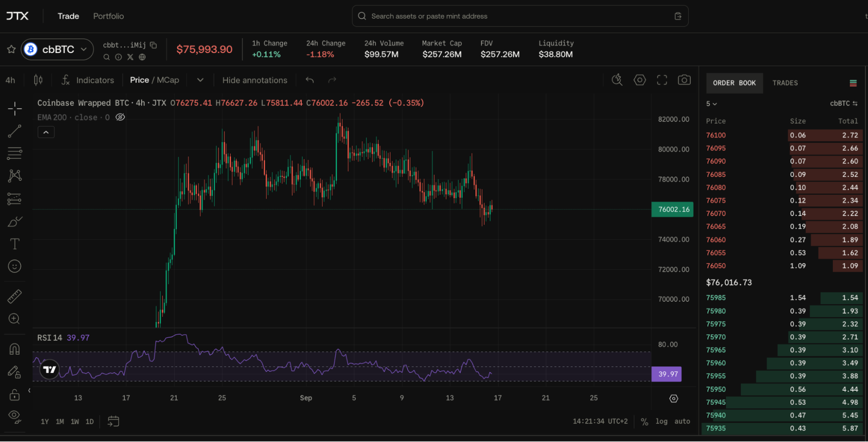Open order book grouping dropdown showing 5

[x=711, y=104]
